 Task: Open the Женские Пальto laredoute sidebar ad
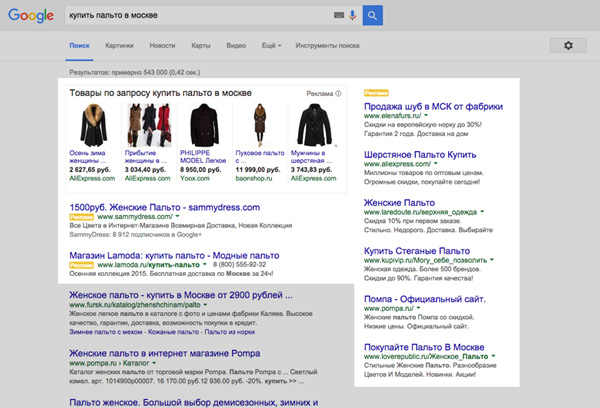[x=399, y=203]
